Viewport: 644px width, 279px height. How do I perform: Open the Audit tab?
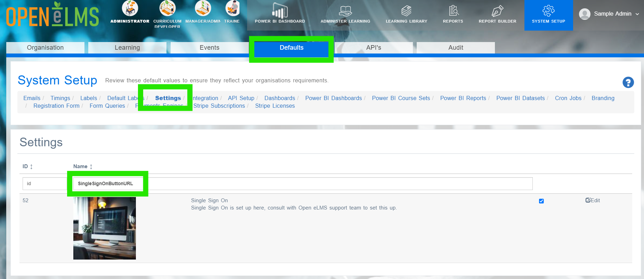pyautogui.click(x=456, y=48)
